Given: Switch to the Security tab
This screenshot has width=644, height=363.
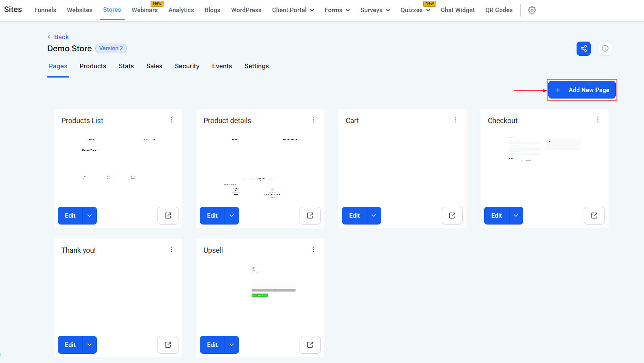Looking at the screenshot, I should pos(187,66).
